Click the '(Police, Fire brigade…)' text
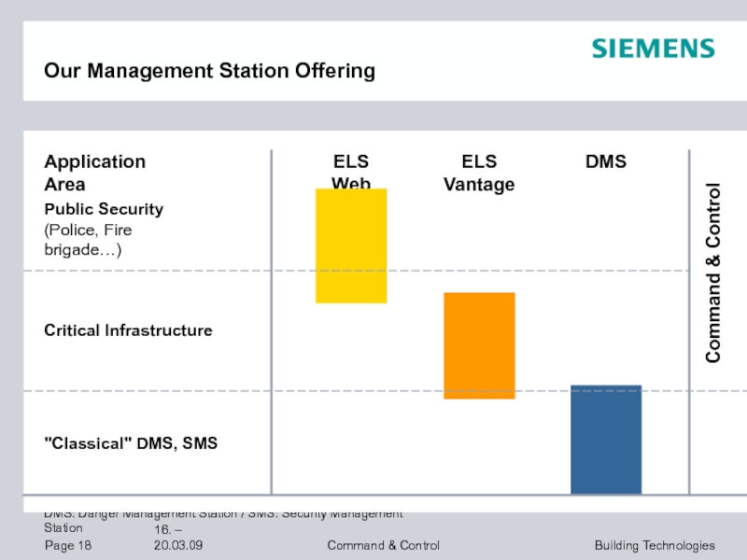Image resolution: width=747 pixels, height=560 pixels. click(88, 240)
